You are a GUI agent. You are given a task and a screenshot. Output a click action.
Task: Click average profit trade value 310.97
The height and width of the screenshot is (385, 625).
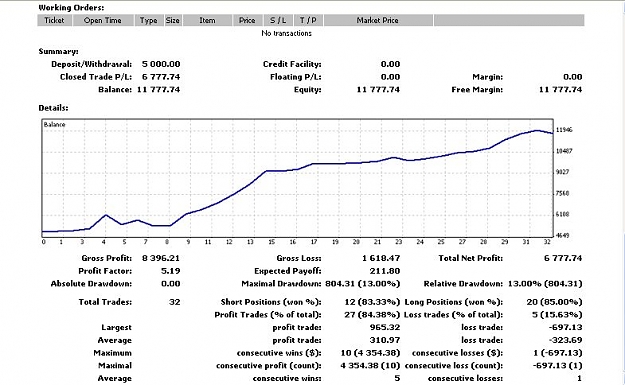[385, 340]
